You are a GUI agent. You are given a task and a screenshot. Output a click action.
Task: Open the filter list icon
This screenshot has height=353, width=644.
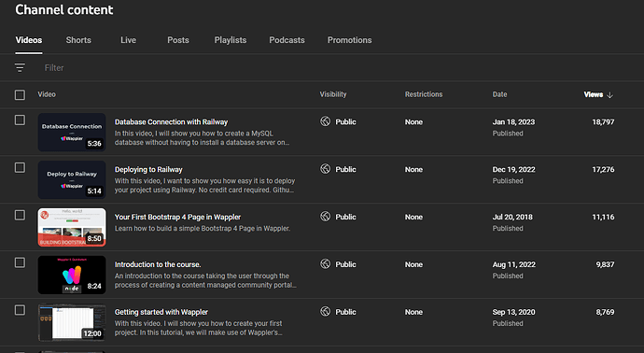click(x=20, y=67)
